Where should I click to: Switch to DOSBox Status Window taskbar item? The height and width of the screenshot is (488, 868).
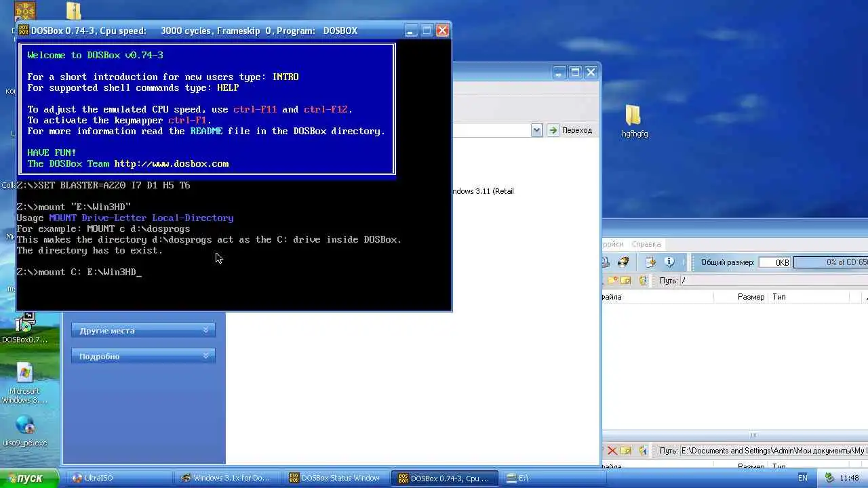[x=336, y=478]
